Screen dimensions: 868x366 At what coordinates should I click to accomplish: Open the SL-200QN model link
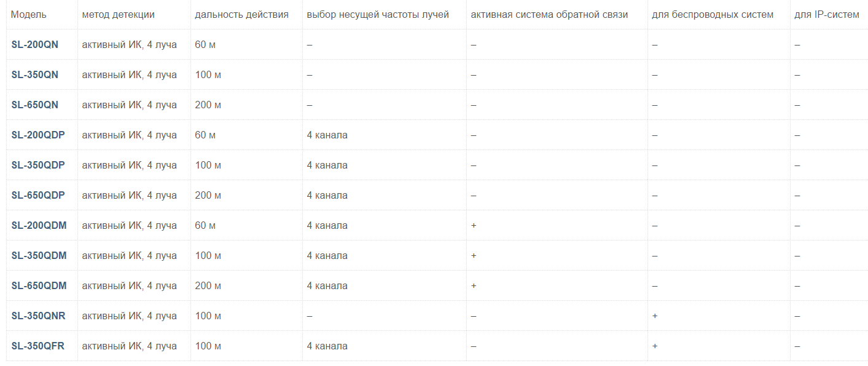(x=34, y=44)
